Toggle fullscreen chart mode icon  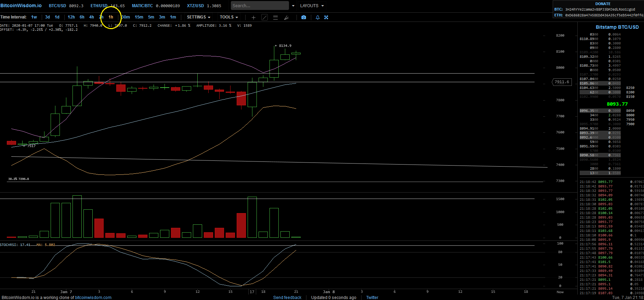tap(326, 17)
